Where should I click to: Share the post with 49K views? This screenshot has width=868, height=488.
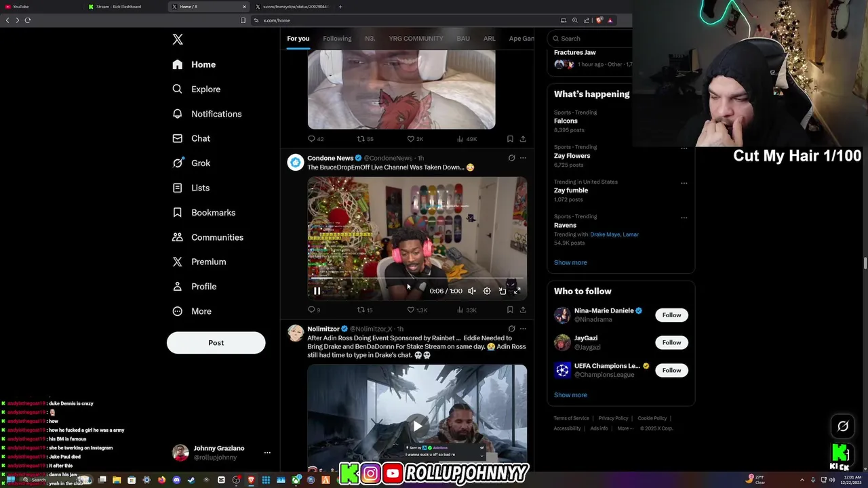tap(523, 139)
